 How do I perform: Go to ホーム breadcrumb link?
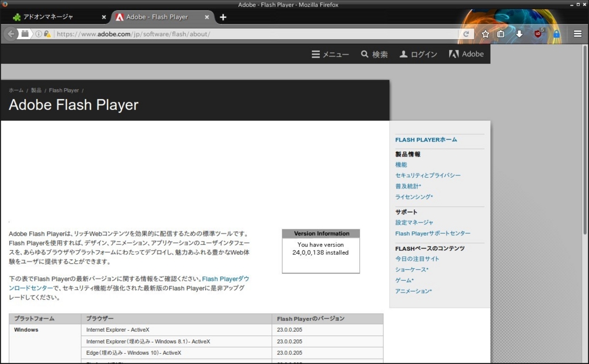coord(16,90)
